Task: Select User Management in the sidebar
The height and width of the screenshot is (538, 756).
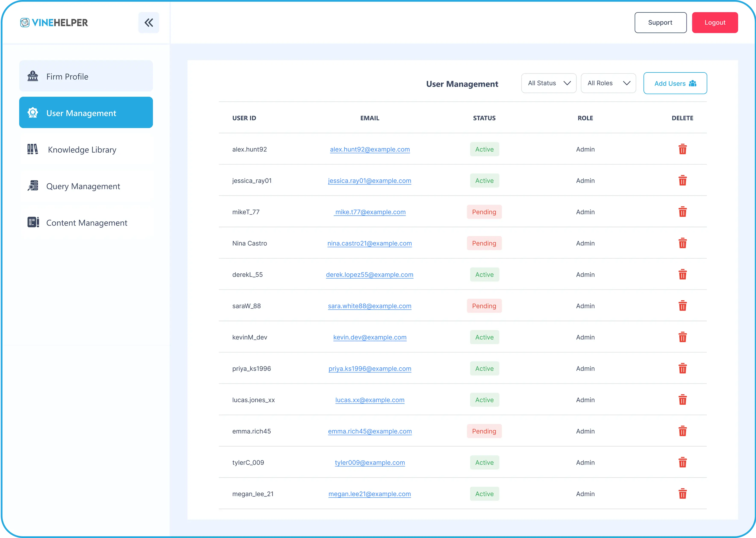Action: tap(86, 113)
